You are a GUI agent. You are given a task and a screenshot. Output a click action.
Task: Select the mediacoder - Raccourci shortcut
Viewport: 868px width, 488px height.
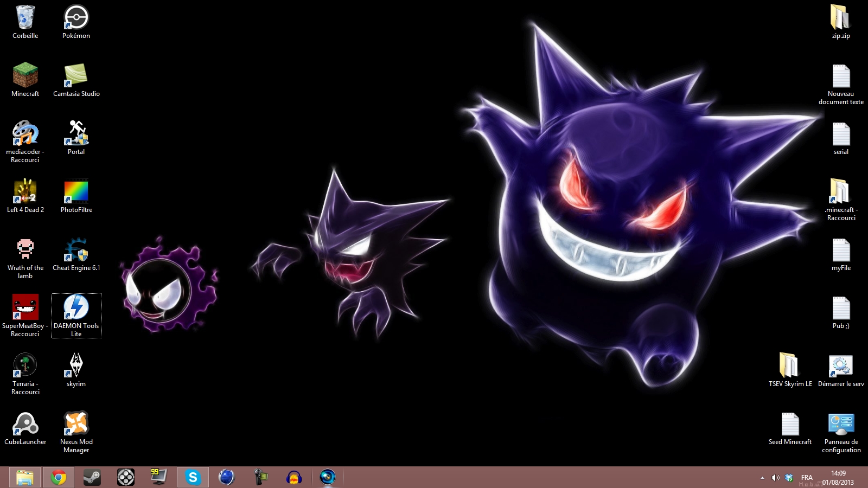coord(25,142)
